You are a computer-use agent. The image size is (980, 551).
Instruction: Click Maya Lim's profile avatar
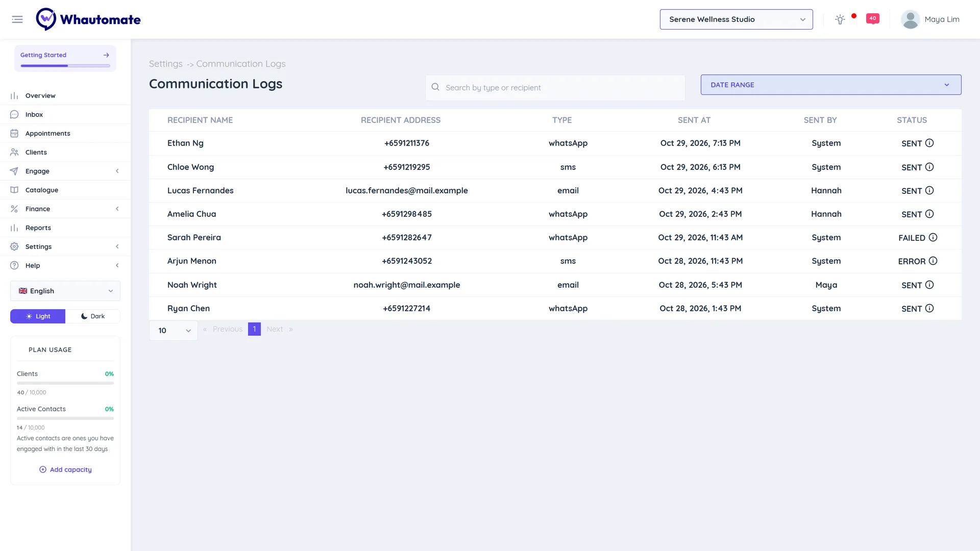coord(910,19)
